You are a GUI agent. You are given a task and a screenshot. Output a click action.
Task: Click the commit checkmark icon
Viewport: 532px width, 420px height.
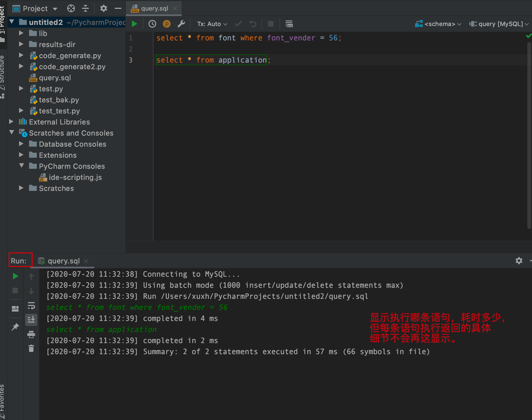(x=238, y=24)
